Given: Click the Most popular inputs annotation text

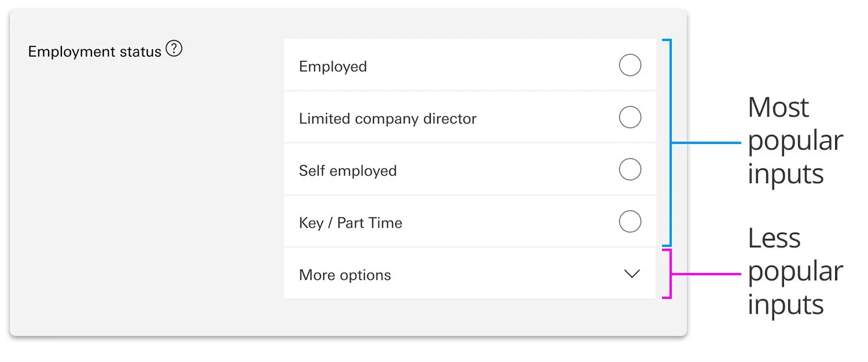Looking at the screenshot, I should (795, 141).
